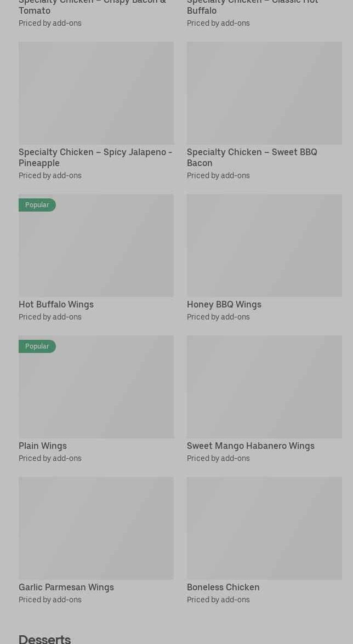Open Spicy Jalapeno - Pineapple chicken photo

click(96, 93)
